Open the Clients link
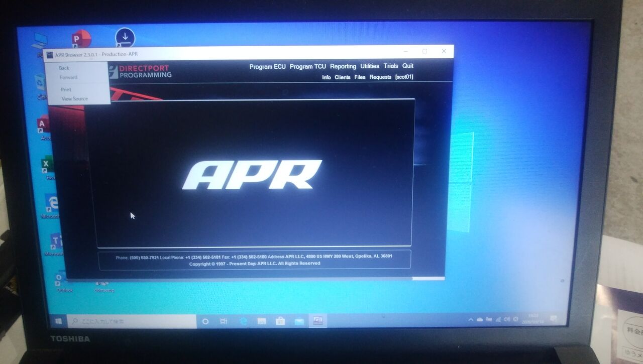The height and width of the screenshot is (364, 643). (343, 77)
